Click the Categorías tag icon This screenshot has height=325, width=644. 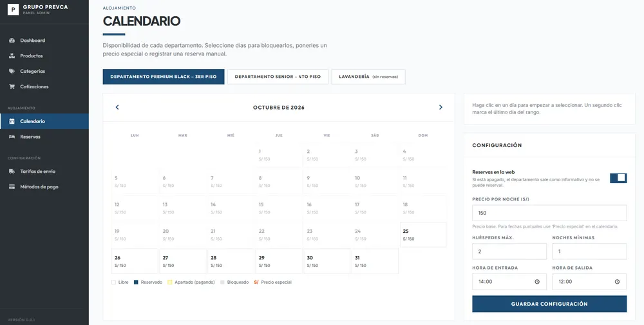click(x=12, y=71)
